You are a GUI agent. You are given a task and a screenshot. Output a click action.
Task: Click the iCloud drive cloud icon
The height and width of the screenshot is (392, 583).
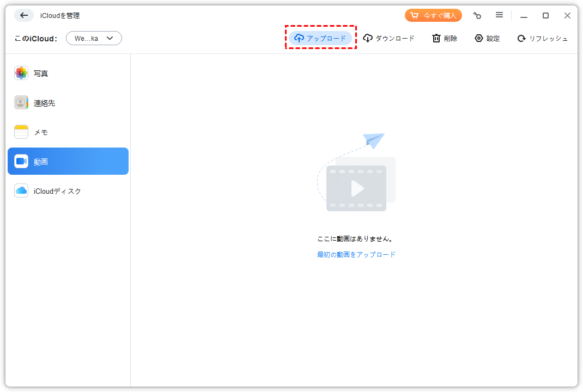click(x=21, y=191)
